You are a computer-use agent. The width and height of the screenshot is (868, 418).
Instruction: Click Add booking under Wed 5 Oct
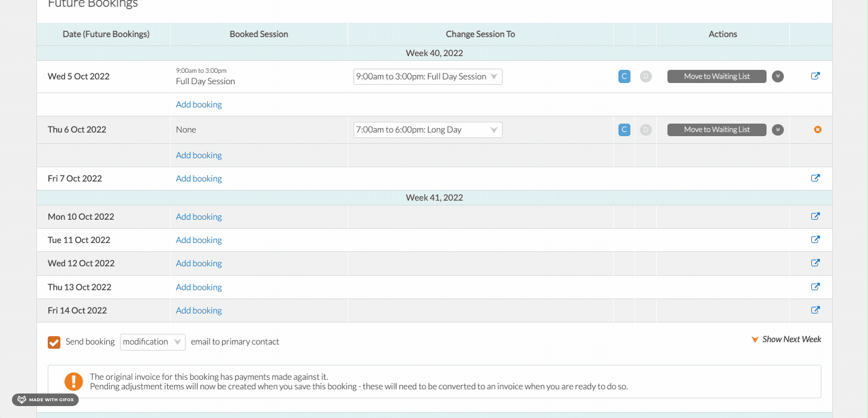point(199,105)
